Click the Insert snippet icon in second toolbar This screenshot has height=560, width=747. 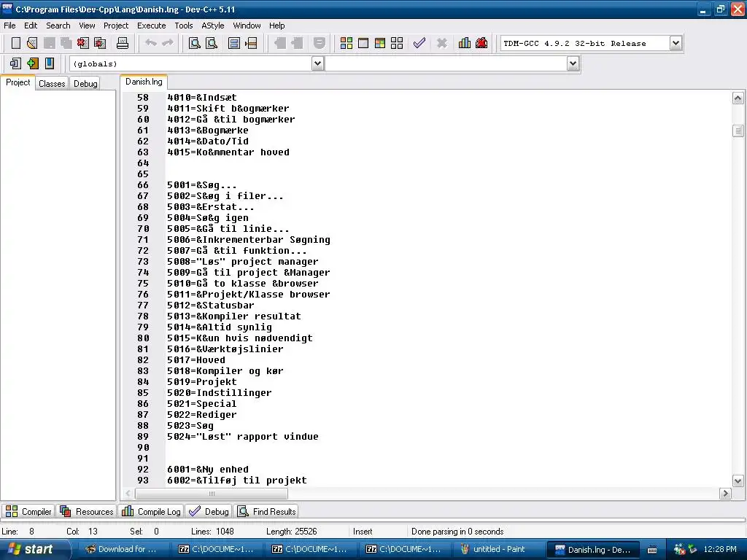pos(15,63)
